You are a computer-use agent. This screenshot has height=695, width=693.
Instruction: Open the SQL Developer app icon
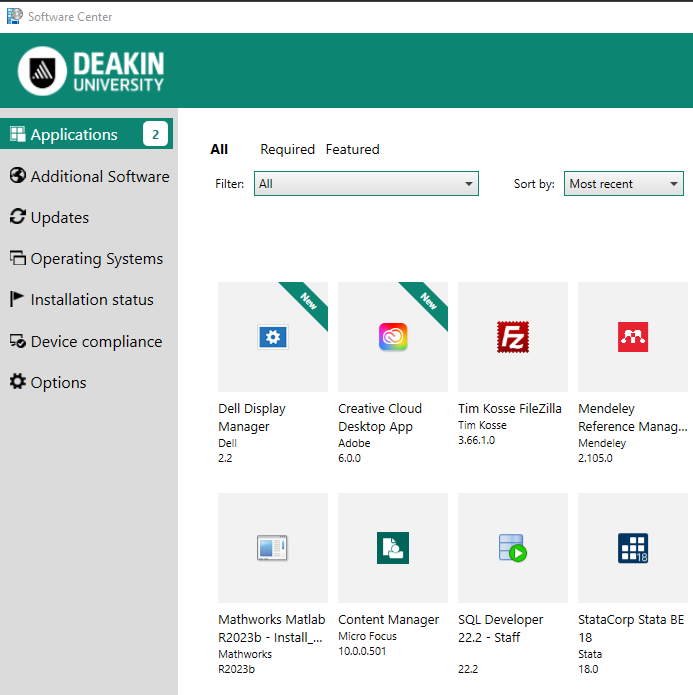coord(513,548)
